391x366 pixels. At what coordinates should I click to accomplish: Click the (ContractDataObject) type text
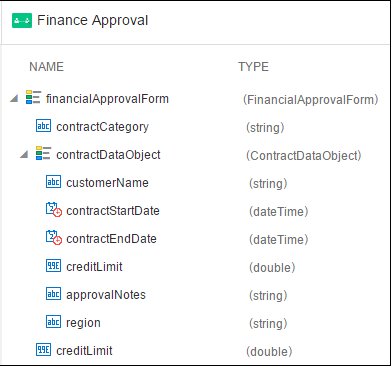coord(304,156)
